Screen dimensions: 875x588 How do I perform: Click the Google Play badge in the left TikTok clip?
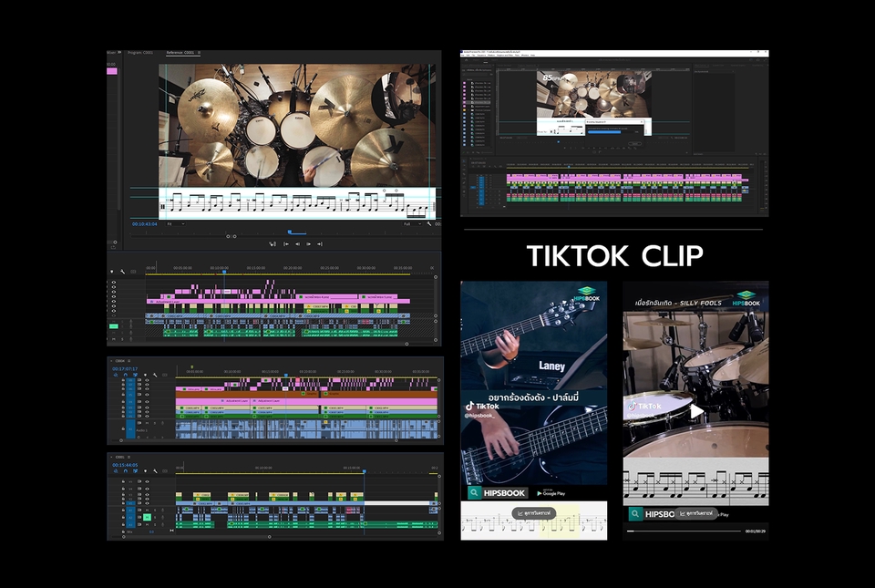point(551,492)
